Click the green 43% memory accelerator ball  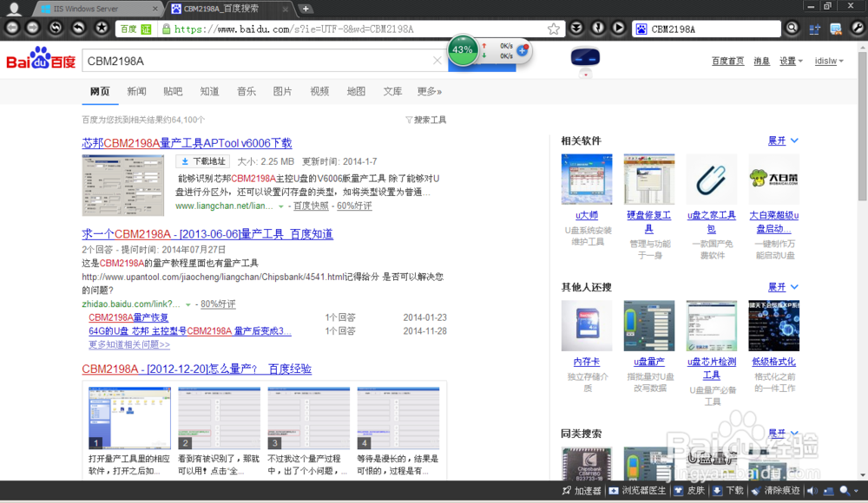(463, 49)
